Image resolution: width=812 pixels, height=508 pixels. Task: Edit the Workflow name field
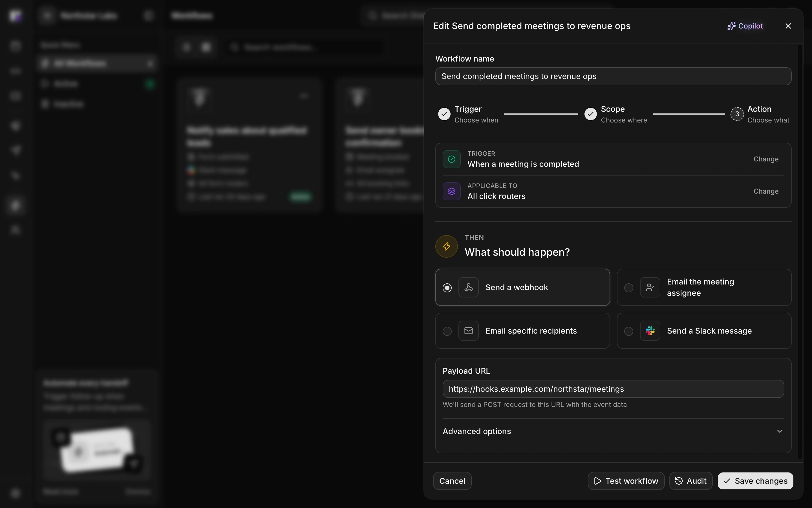(x=613, y=76)
